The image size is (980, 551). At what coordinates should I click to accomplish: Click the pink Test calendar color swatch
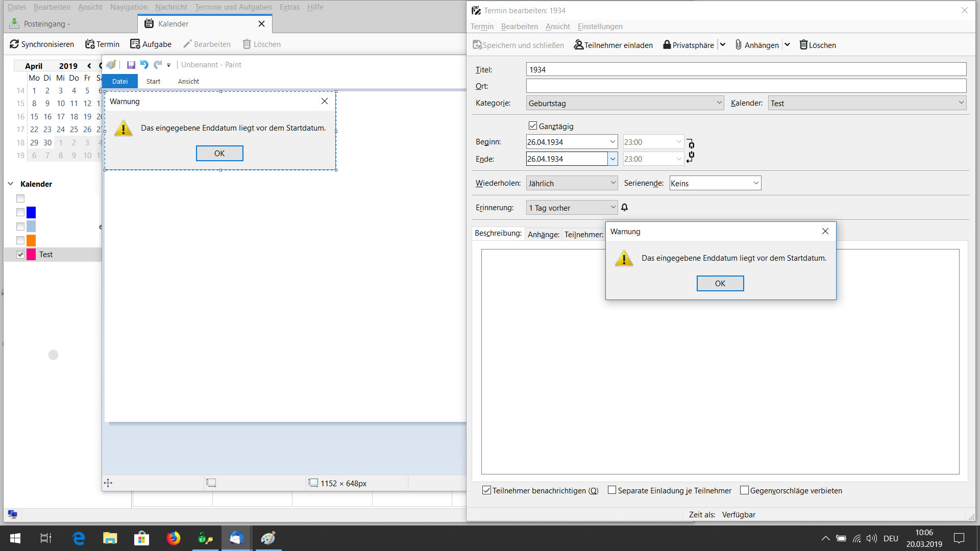coord(31,255)
